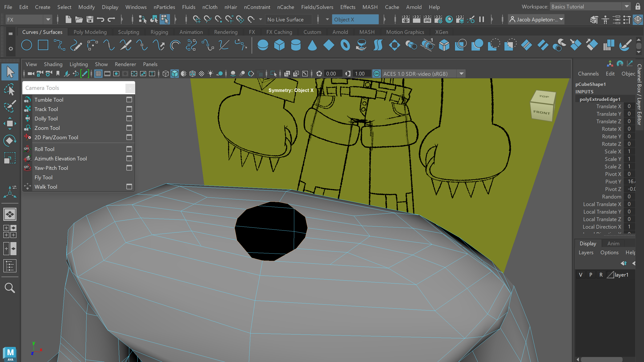Viewport: 644px width, 362px height.
Task: Expand the Workspace Basics Tutorial dropdown
Action: 627,7
